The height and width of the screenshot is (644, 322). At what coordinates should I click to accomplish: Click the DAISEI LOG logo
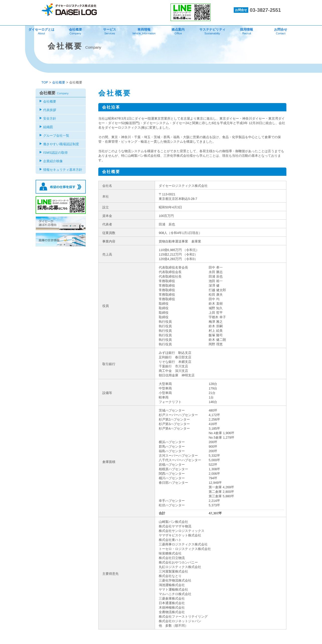(x=69, y=10)
